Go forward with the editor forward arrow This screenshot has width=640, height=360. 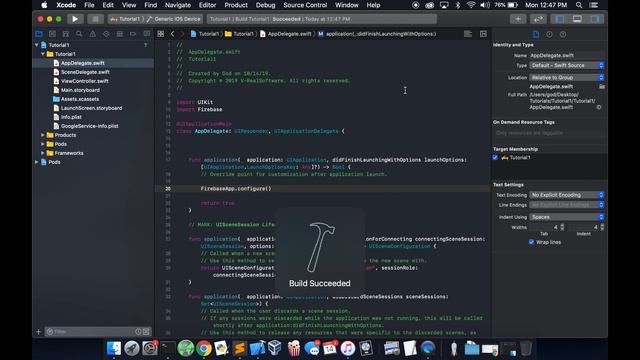pyautogui.click(x=182, y=34)
